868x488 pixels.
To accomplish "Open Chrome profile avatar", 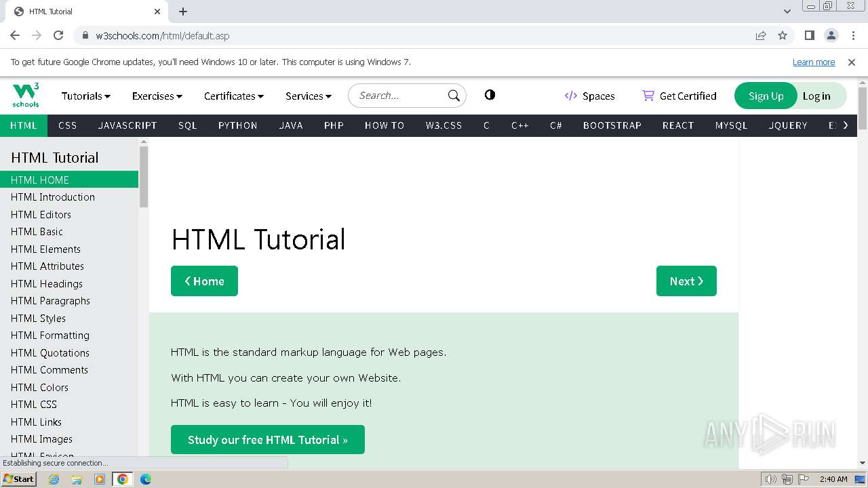I will click(831, 35).
